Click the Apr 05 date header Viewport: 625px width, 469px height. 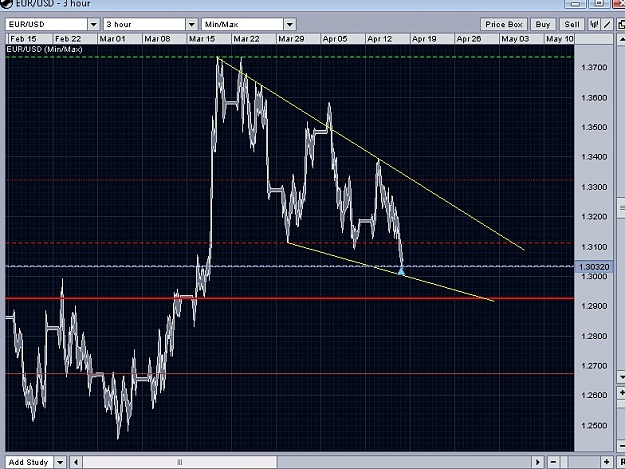click(x=335, y=39)
